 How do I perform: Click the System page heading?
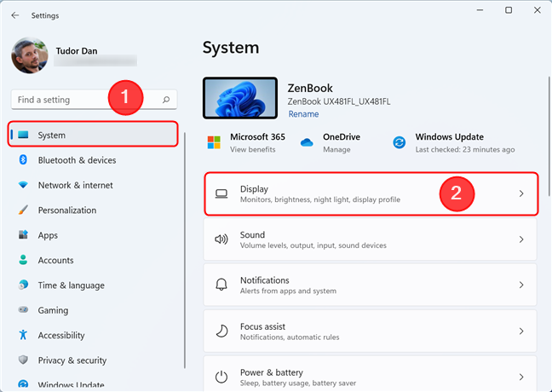tap(231, 47)
